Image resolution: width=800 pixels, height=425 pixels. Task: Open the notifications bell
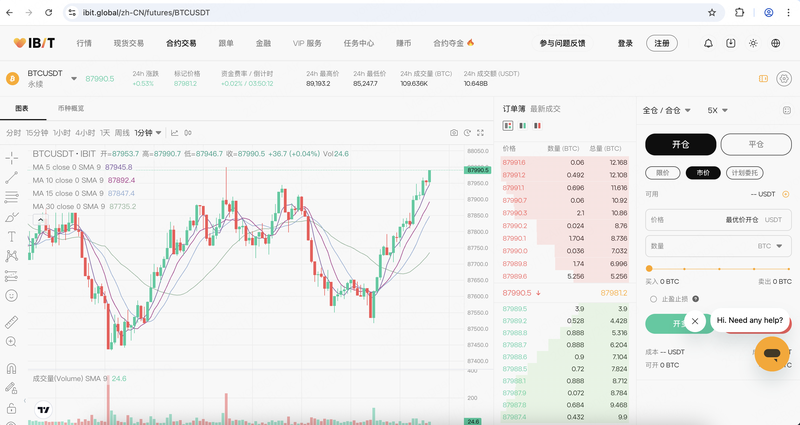(708, 43)
